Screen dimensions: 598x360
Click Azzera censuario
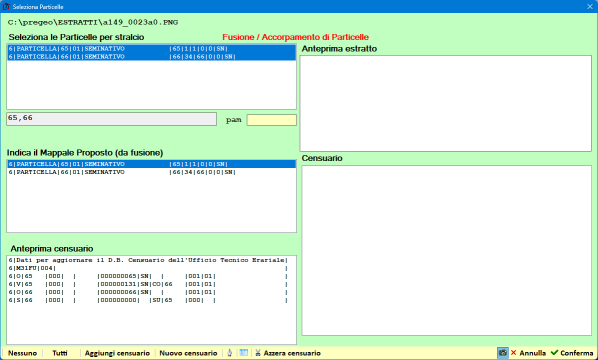pyautogui.click(x=288, y=353)
